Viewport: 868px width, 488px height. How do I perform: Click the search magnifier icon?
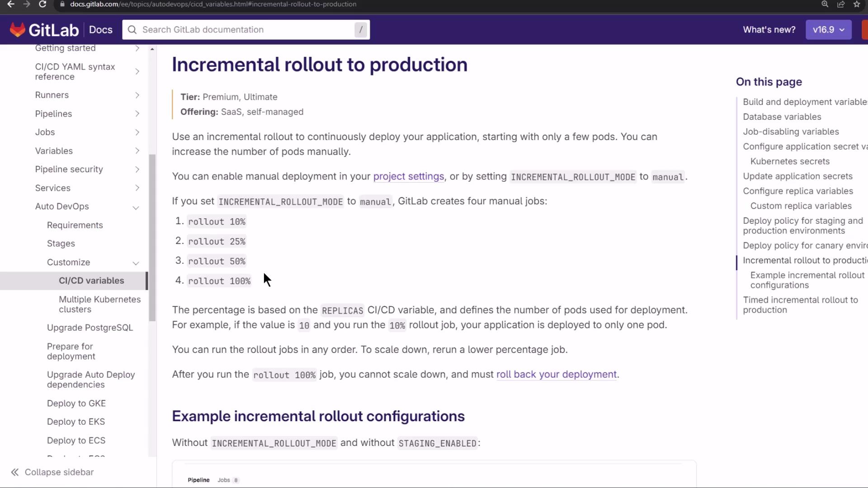132,30
